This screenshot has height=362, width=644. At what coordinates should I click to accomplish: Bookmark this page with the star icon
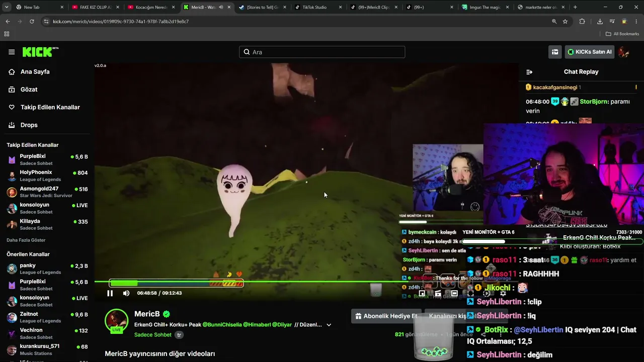(x=565, y=22)
